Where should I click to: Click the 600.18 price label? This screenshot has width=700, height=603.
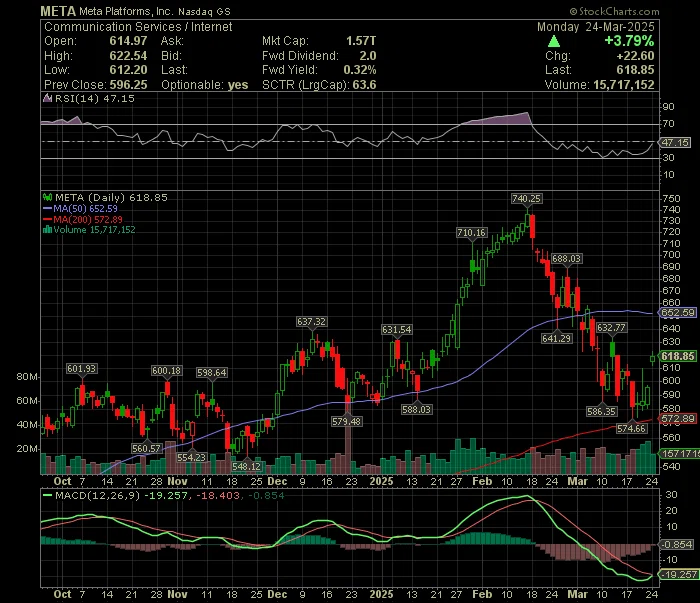[x=167, y=370]
